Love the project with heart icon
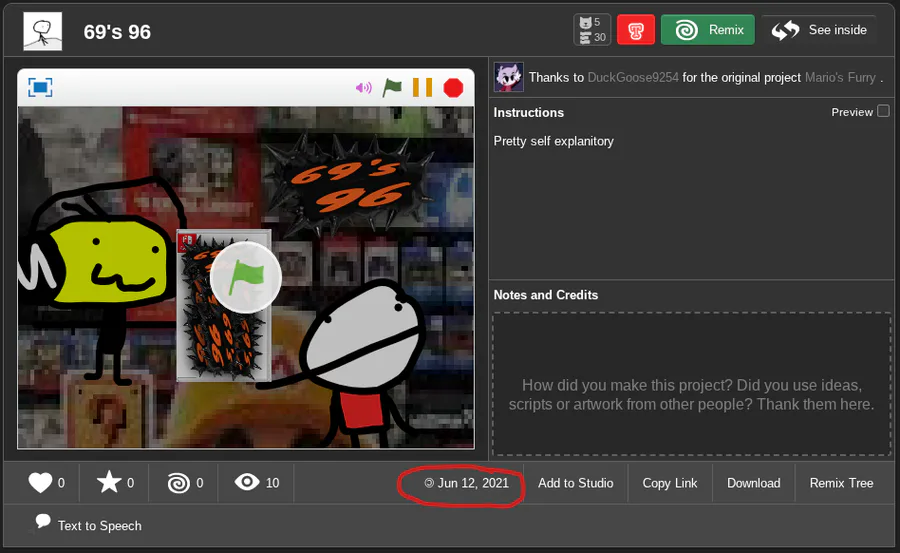 pos(40,482)
